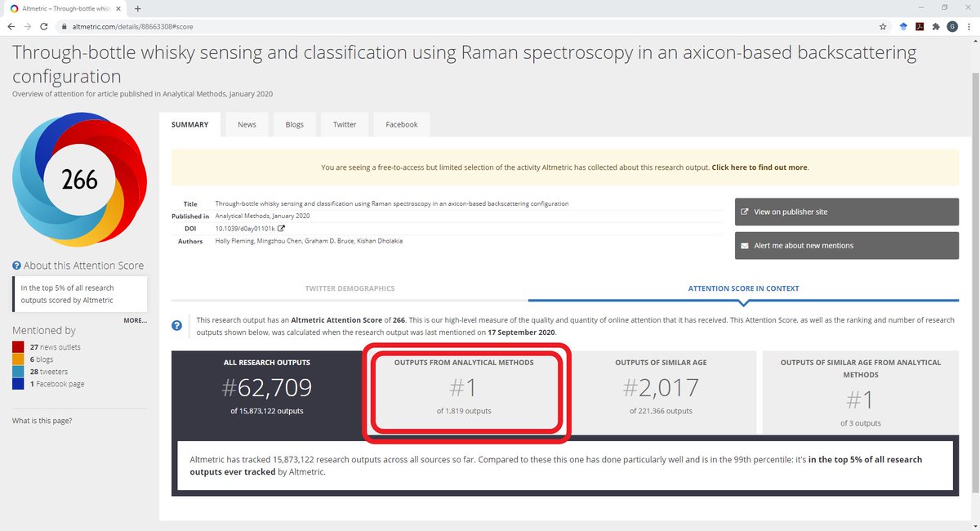Click the 17 September 2020 date text
This screenshot has height=531, width=980.
[x=521, y=332]
